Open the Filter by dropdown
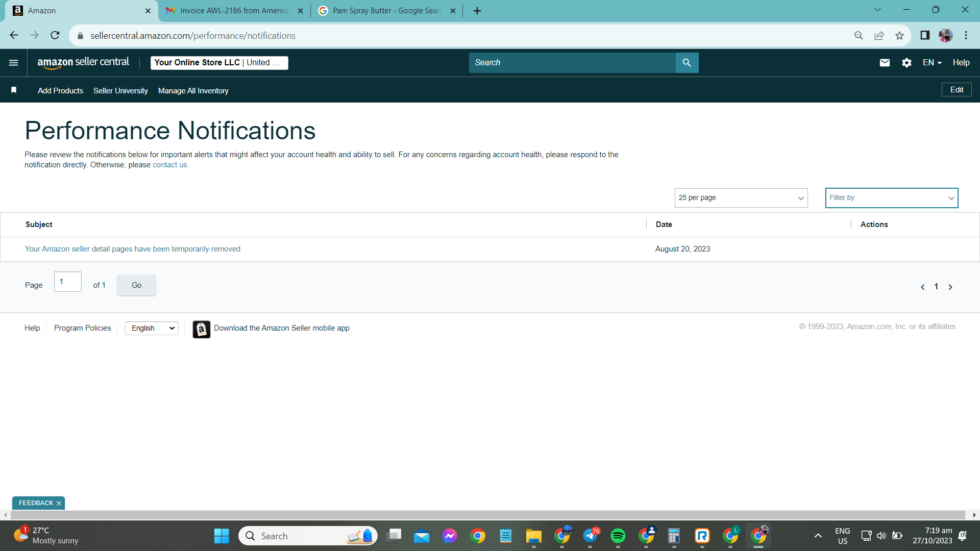This screenshot has height=551, width=980. click(892, 198)
